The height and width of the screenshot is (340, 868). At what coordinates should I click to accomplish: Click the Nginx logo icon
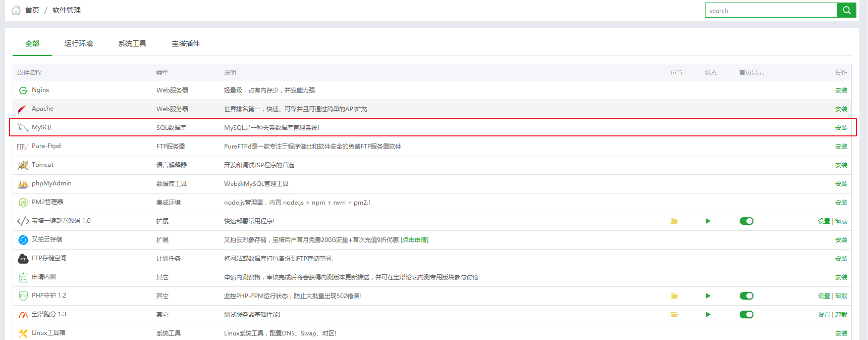(x=23, y=90)
